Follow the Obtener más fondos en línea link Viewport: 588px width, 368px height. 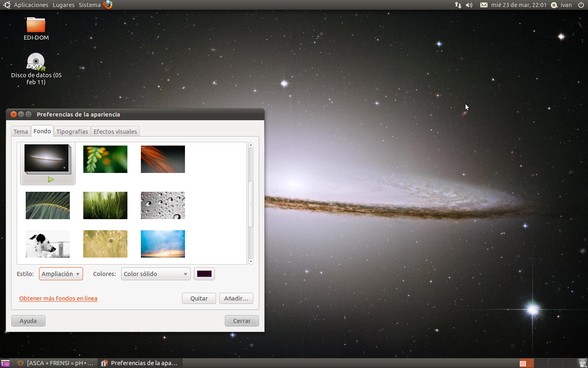pos(58,298)
